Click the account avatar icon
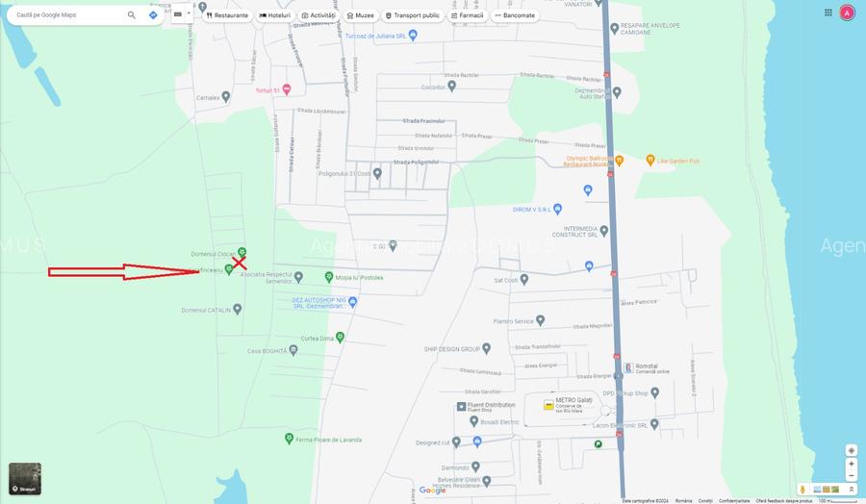This screenshot has width=866, height=504. point(847,13)
